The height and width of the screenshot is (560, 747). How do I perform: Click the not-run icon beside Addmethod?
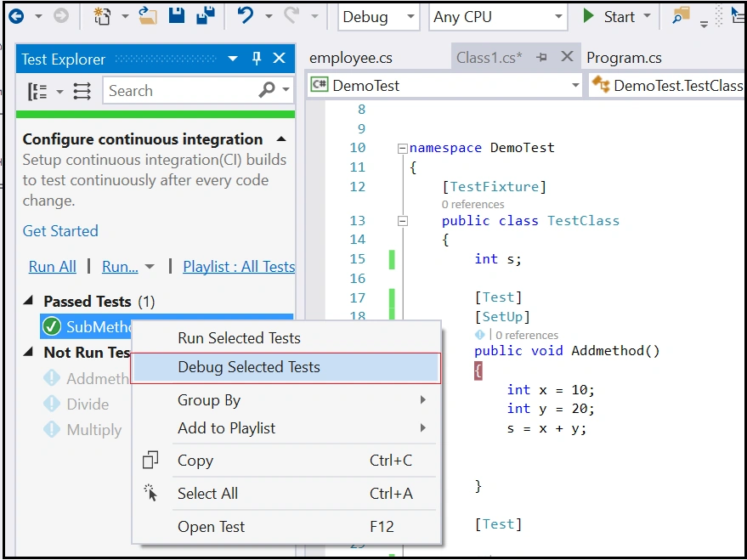tap(52, 378)
